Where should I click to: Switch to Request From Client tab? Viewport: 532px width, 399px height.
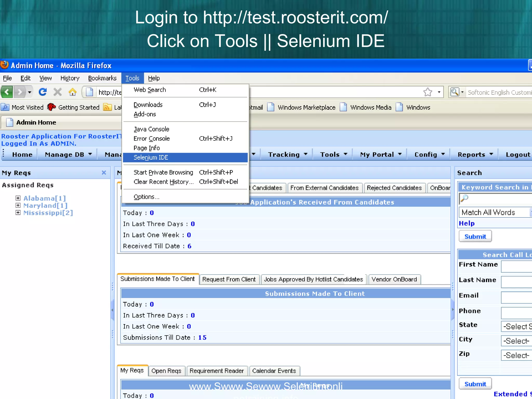(229, 279)
